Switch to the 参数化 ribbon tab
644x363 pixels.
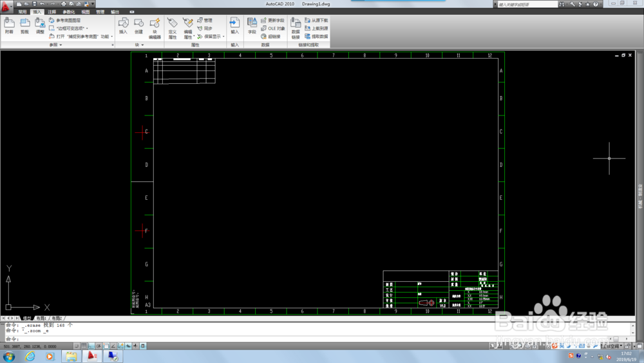coord(69,12)
